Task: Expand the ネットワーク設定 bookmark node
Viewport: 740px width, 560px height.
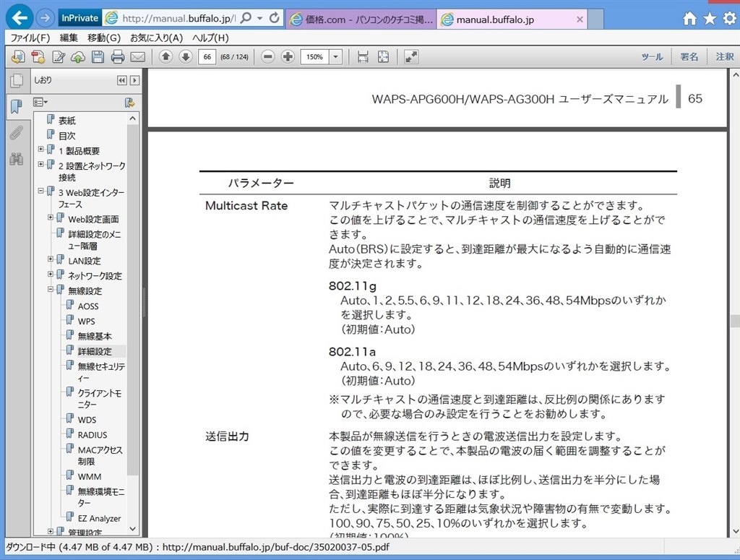Action: 51,274
